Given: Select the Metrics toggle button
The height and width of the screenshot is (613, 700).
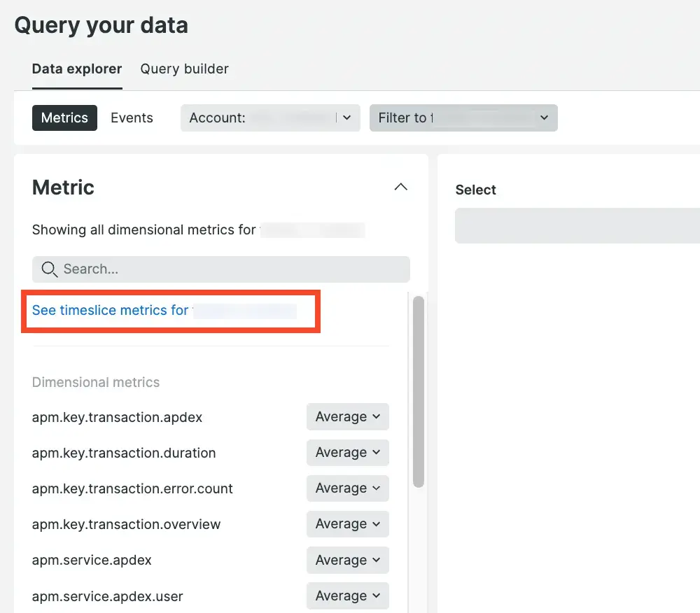Looking at the screenshot, I should (x=64, y=118).
